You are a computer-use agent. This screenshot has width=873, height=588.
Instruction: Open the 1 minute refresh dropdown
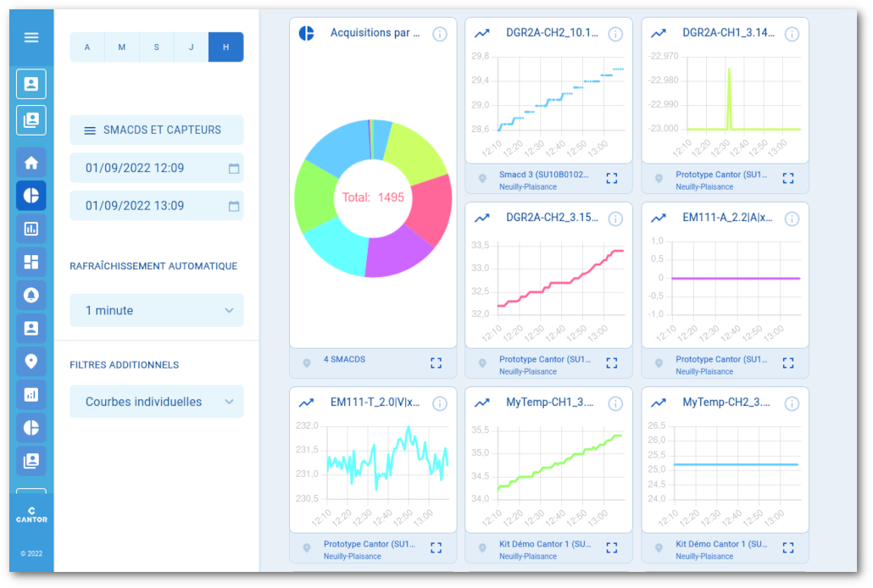coord(156,310)
